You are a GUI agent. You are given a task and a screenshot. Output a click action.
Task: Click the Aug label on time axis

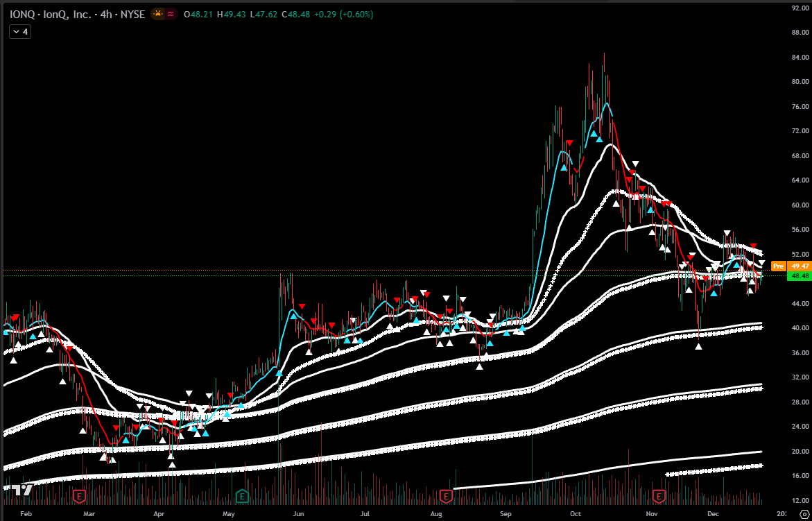(436, 513)
